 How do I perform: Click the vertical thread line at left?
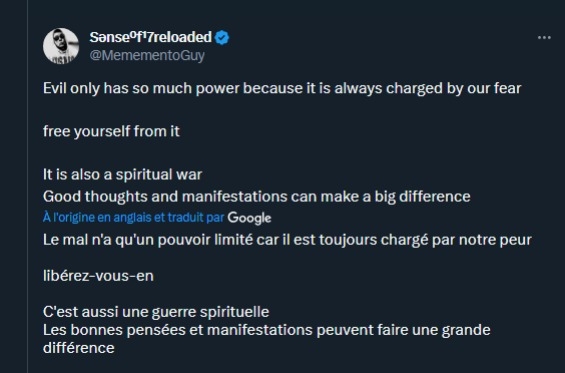coord(27,186)
